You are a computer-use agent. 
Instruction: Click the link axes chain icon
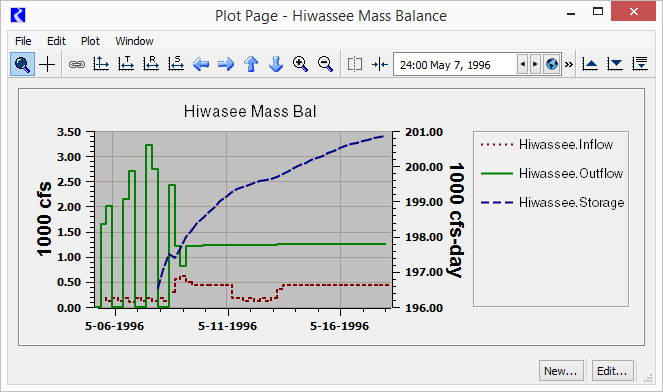77,64
